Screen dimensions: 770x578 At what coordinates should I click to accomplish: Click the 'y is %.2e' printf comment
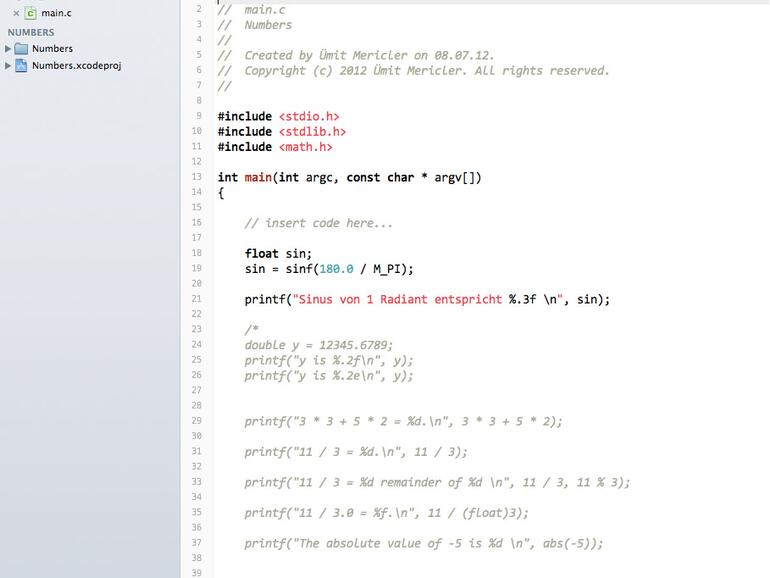pos(329,376)
